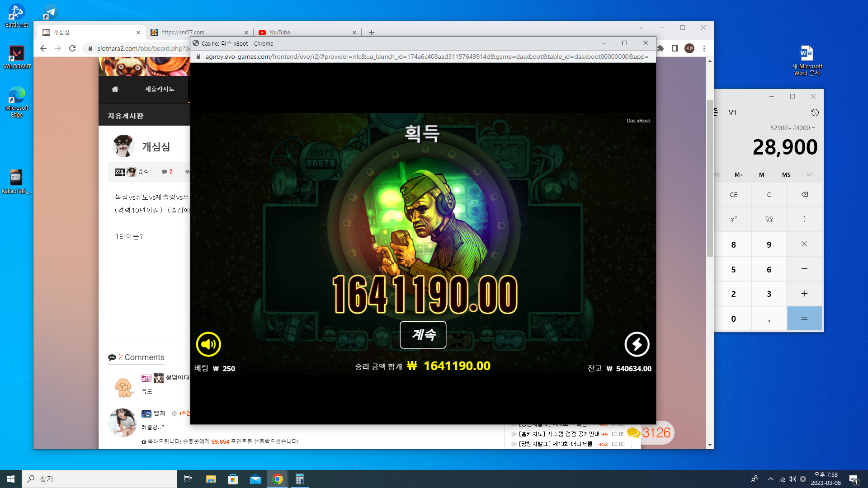
Task: Open calculator history icon
Action: coord(815,113)
